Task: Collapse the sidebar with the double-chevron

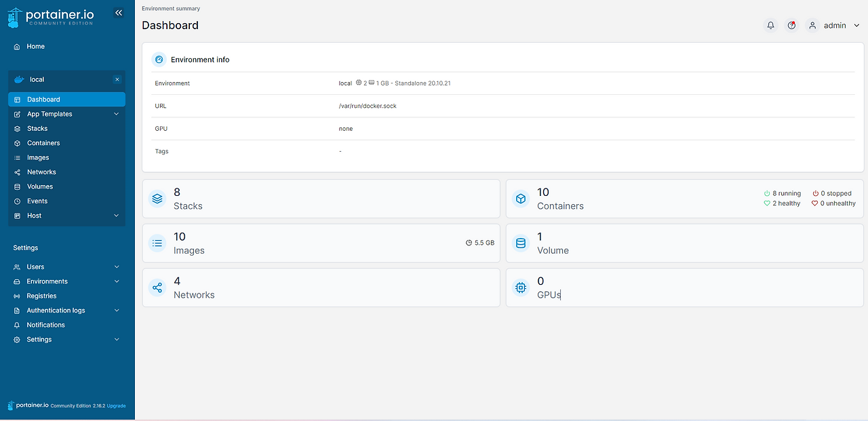Action: [x=119, y=12]
